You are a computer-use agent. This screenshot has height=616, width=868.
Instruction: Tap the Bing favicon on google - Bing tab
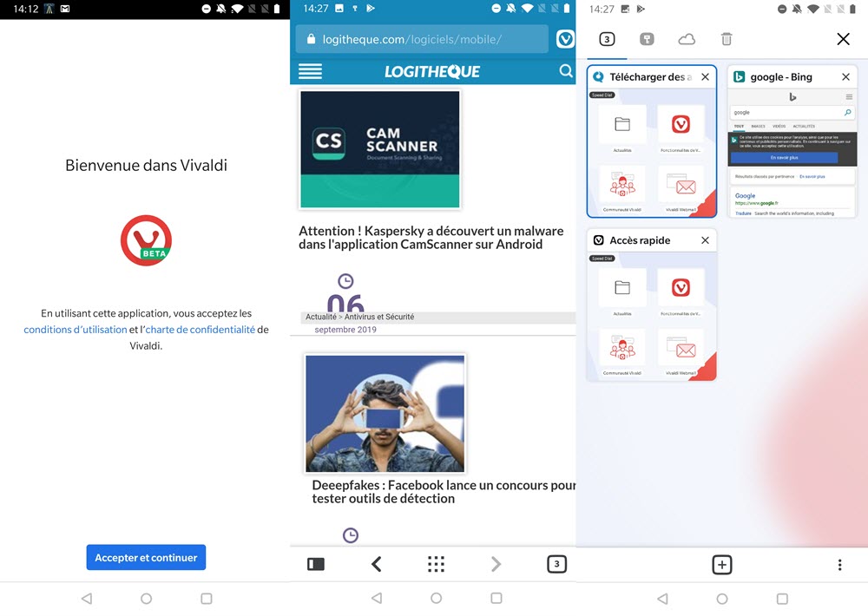click(739, 77)
